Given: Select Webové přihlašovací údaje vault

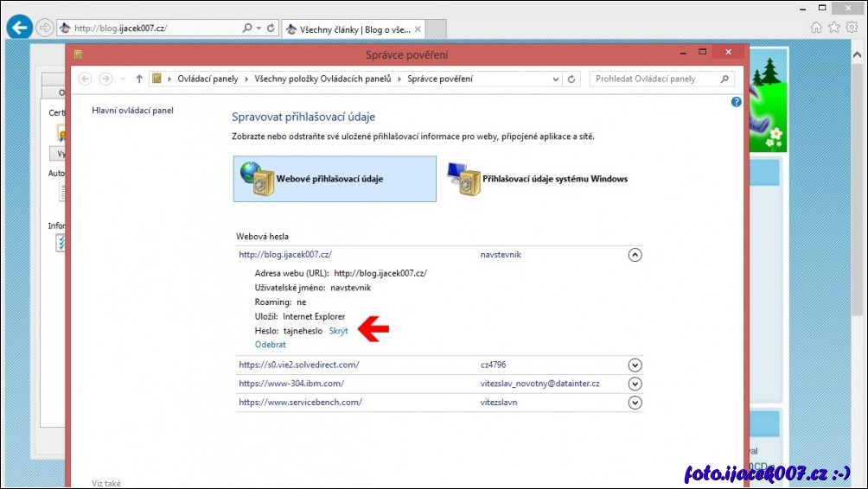Looking at the screenshot, I should click(x=335, y=179).
